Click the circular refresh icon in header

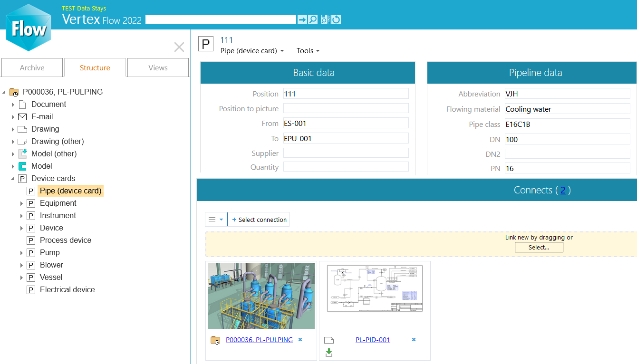336,19
